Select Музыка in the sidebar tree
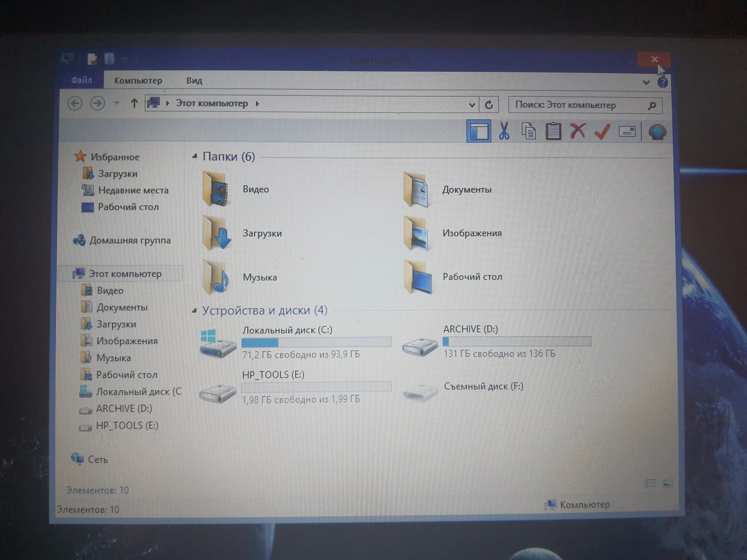747x560 pixels. (x=105, y=358)
